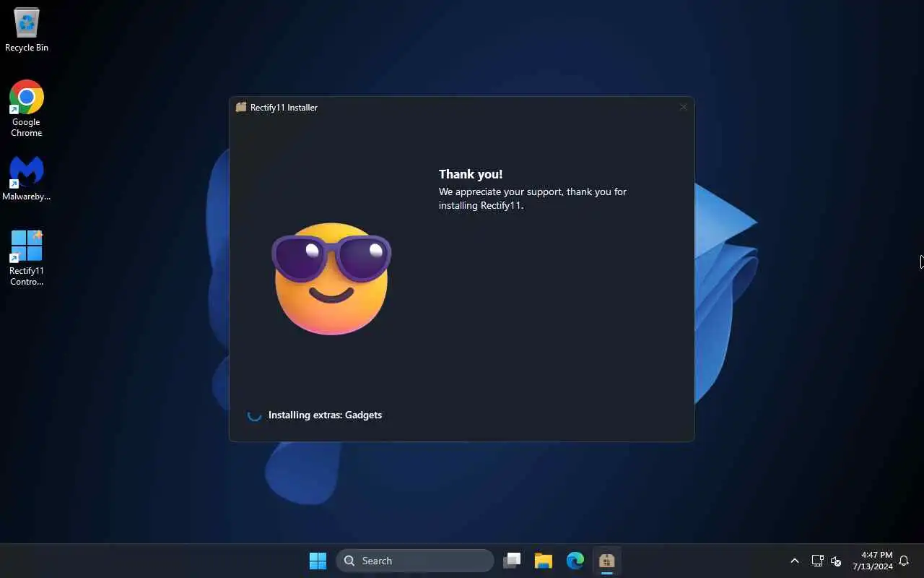Screen dimensions: 924x578
Task: Click the sunglasses emoji image
Action: [331, 278]
